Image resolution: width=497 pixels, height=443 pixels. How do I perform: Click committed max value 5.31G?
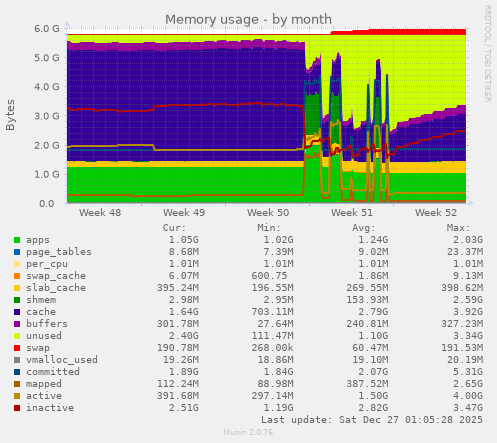click(468, 372)
